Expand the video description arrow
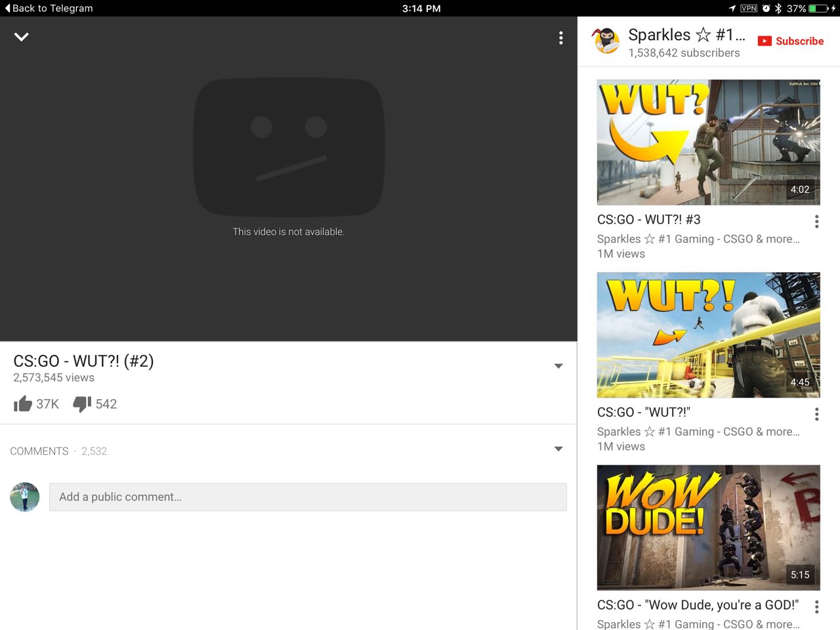Viewport: 840px width, 630px height. (558, 366)
